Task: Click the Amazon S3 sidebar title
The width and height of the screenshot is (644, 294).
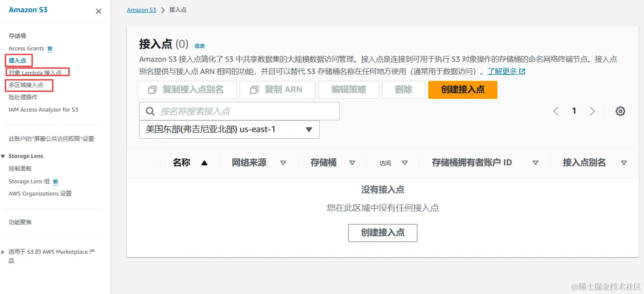Action: (28, 10)
